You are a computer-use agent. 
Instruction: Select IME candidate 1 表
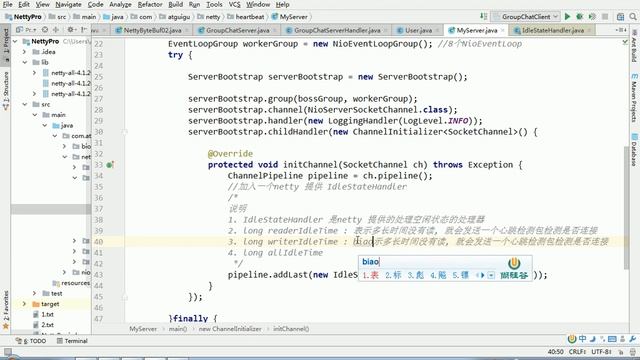point(370,276)
